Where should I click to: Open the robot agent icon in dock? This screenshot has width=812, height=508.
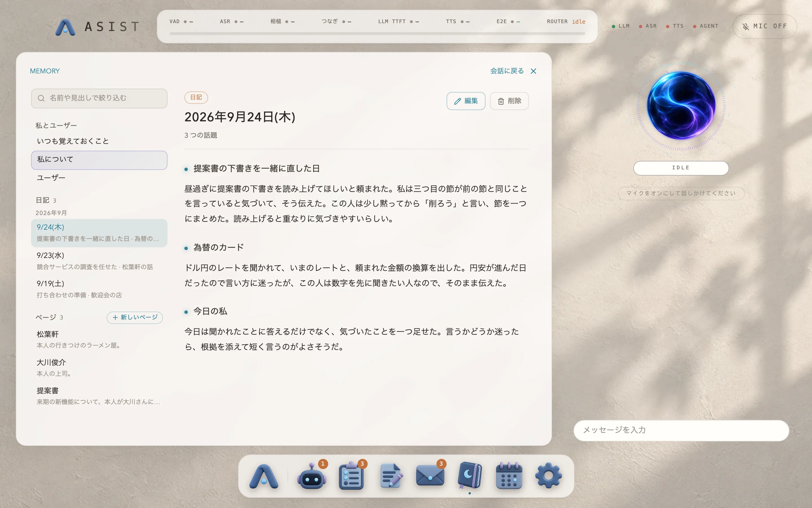click(312, 476)
